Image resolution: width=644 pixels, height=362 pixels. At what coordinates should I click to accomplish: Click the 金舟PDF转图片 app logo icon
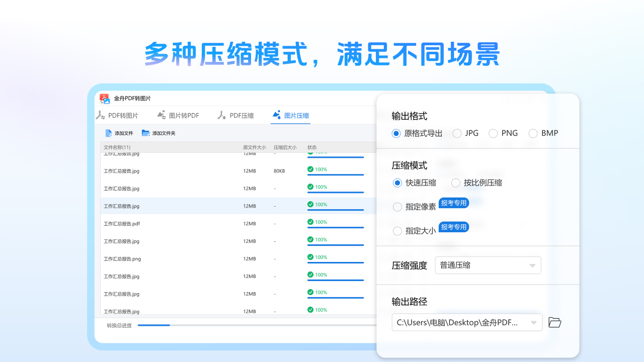click(105, 99)
